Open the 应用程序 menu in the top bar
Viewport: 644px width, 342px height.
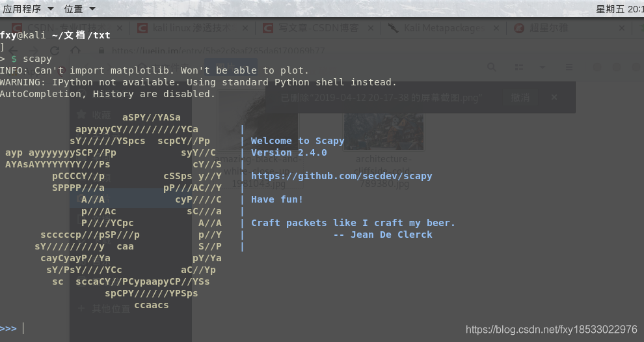[22, 8]
